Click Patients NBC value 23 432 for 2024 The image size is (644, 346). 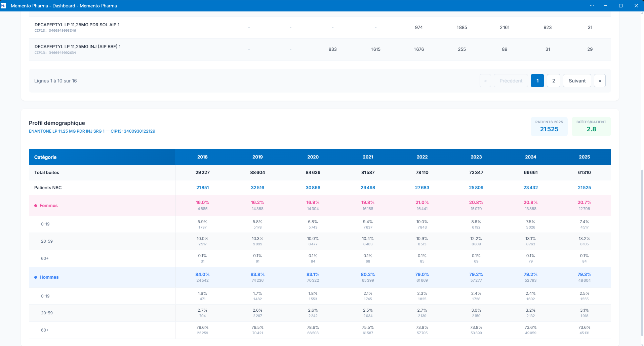pyautogui.click(x=531, y=188)
